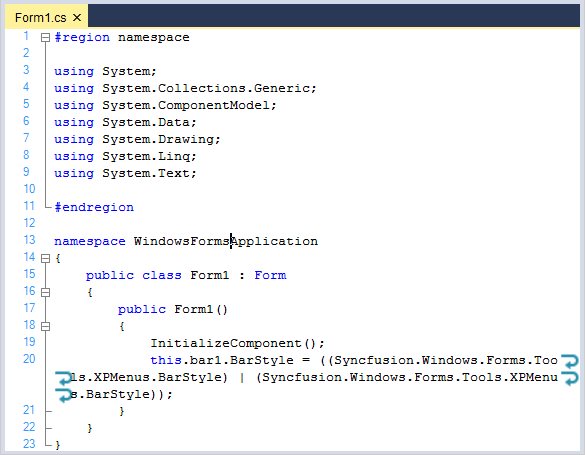Click 'using System.Drawing;' line
Screen dimensions: 585x455
coord(137,139)
